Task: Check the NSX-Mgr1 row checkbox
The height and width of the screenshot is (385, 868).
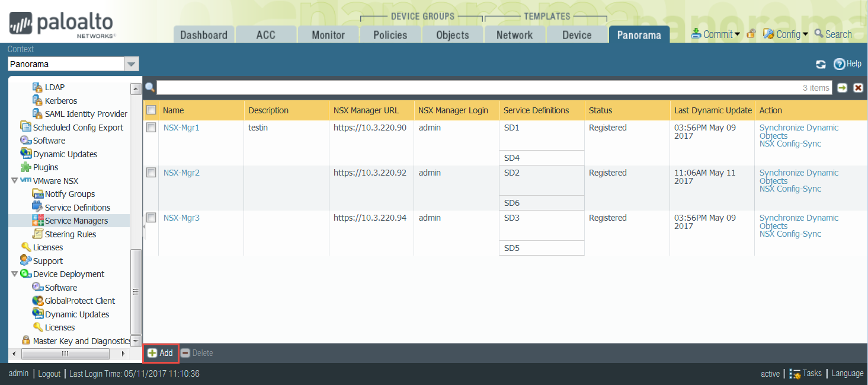Action: [x=151, y=128]
